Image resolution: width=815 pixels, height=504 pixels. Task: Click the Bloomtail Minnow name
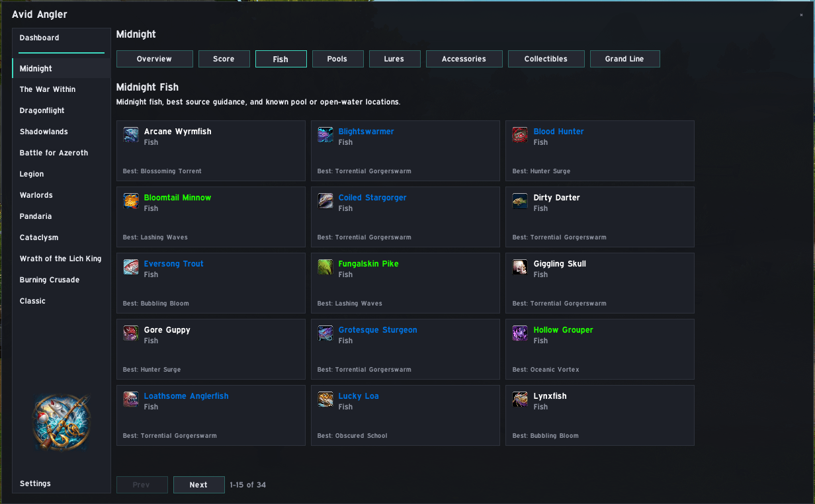tap(177, 198)
